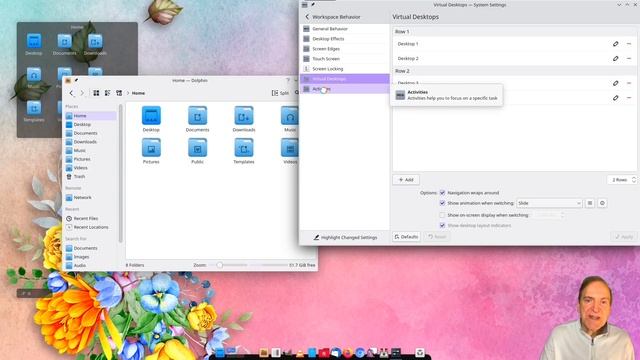
Task: Search for Images in Dolphin sidebar
Action: point(91,257)
